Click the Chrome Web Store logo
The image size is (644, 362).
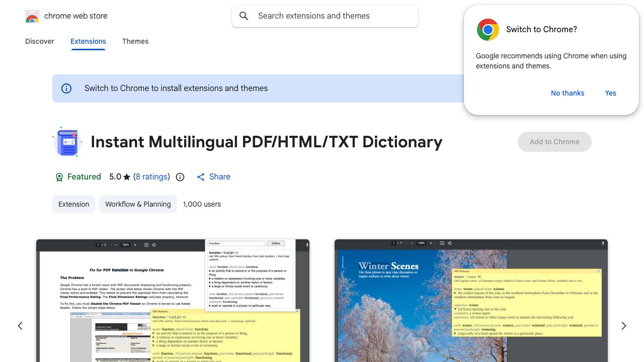click(32, 16)
